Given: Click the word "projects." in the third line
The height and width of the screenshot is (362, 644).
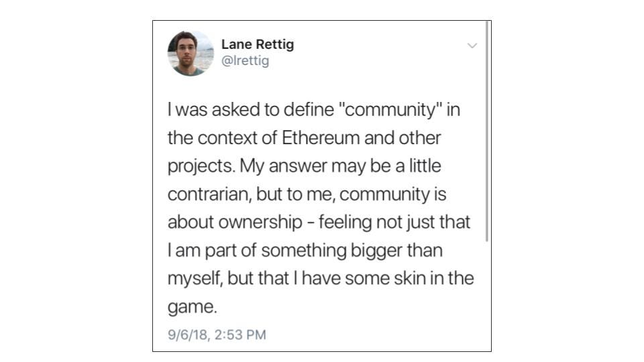Looking at the screenshot, I should [201, 167].
